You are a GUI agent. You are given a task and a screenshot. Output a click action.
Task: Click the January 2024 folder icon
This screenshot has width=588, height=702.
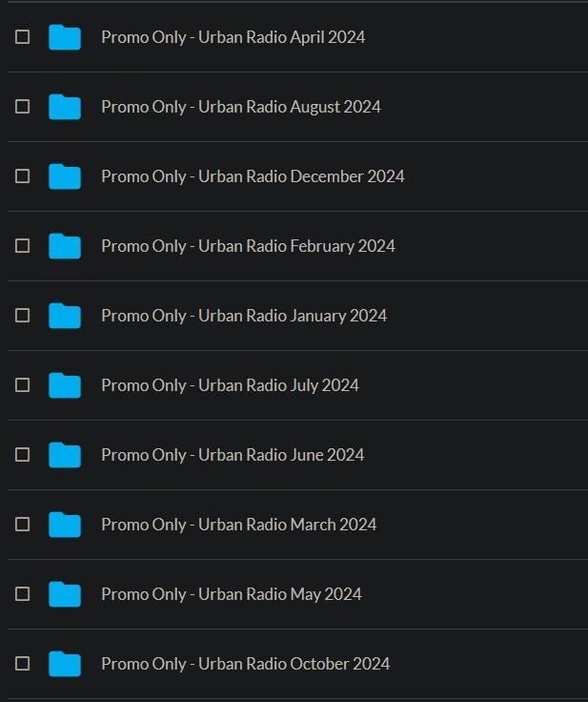(65, 316)
